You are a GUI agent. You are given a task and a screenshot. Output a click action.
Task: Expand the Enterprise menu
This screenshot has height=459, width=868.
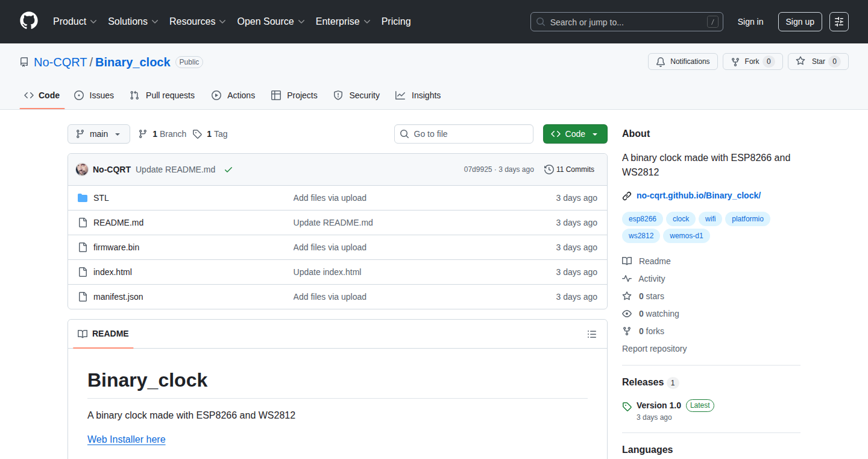pos(343,21)
